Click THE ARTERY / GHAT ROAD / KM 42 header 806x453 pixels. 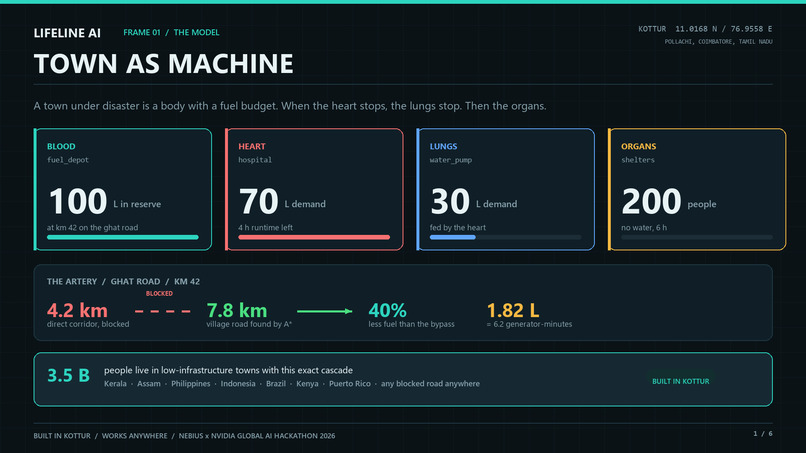(x=123, y=281)
